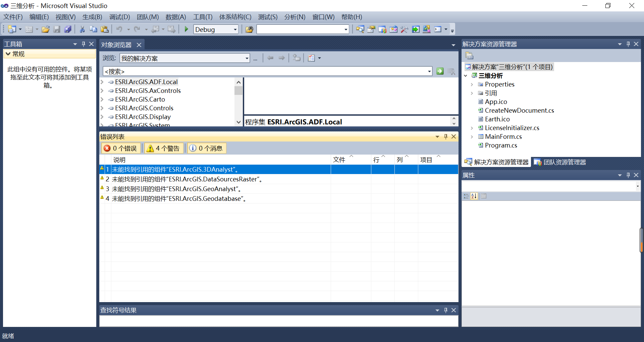The image size is (644, 342).
Task: Sort the error list by 行 column
Action: pyautogui.click(x=383, y=160)
